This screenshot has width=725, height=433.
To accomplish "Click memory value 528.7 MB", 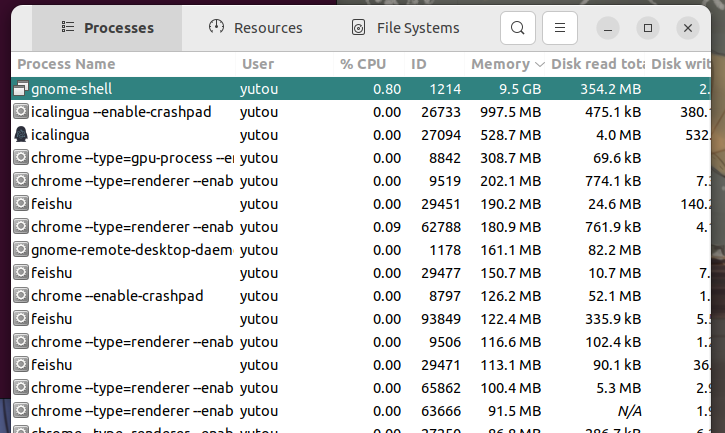I will pyautogui.click(x=510, y=135).
